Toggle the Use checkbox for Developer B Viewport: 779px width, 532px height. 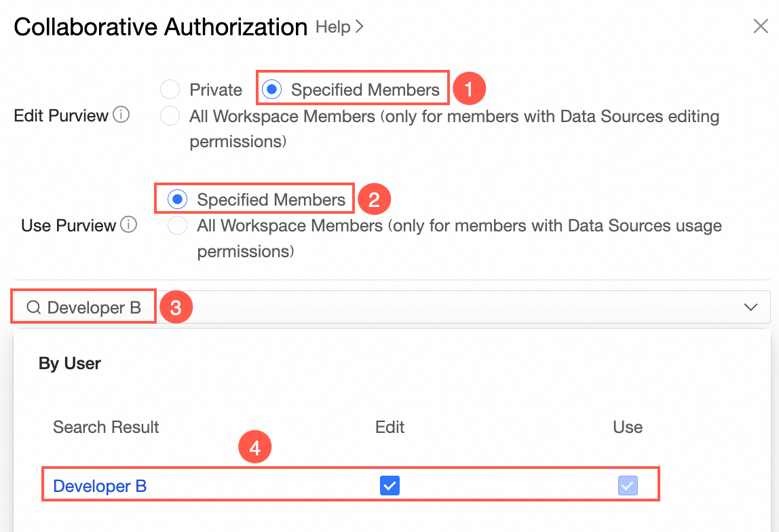tap(628, 486)
